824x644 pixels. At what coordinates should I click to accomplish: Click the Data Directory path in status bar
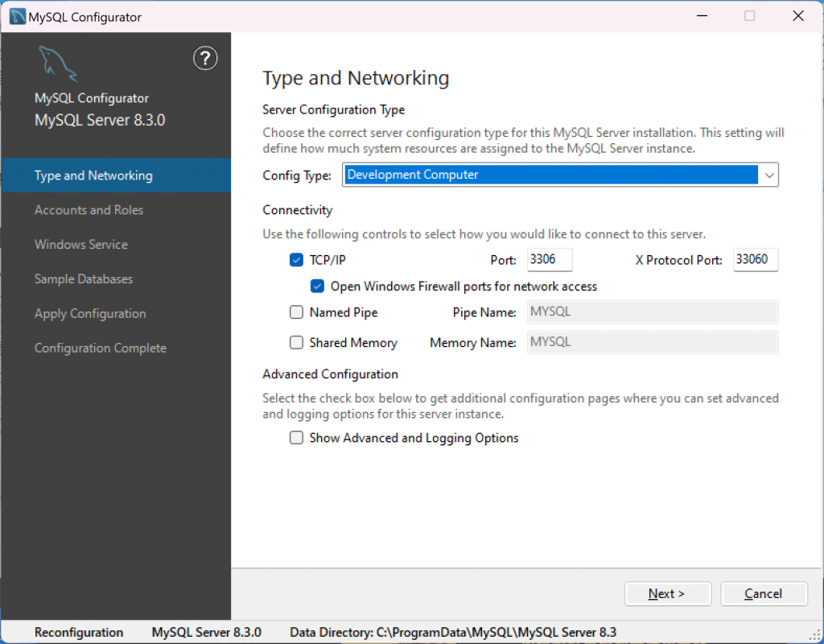(453, 632)
